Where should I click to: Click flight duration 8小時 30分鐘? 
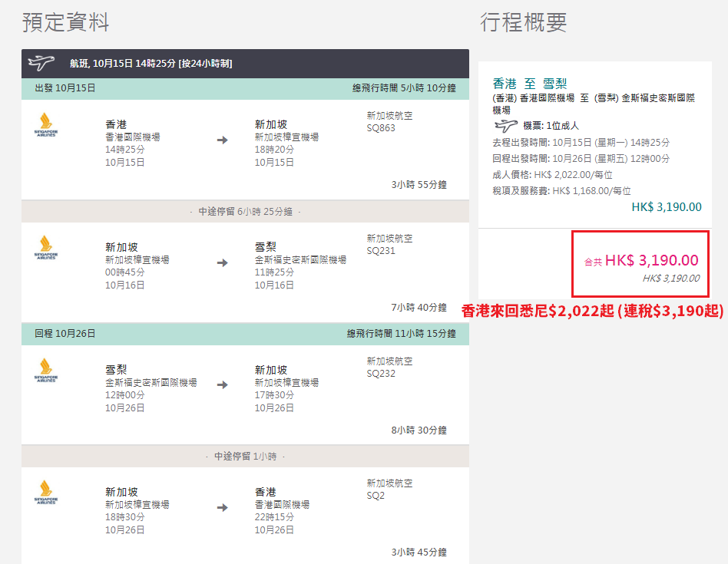click(x=419, y=430)
